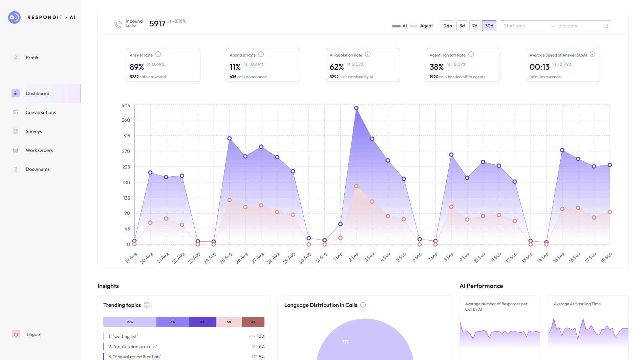Screen dimensions: 644x360
Task: Expand the Average Speed of Answer tooltip
Action: (x=593, y=54)
